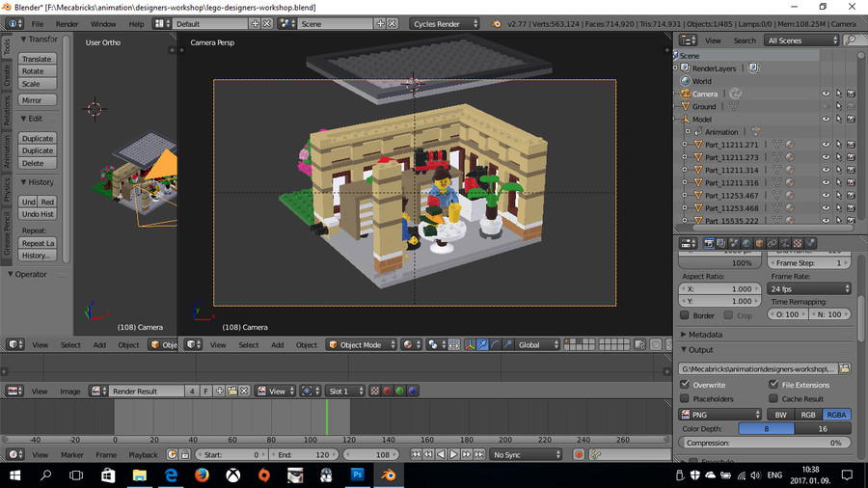
Task: Open the Render menu in top bar
Action: 67,24
